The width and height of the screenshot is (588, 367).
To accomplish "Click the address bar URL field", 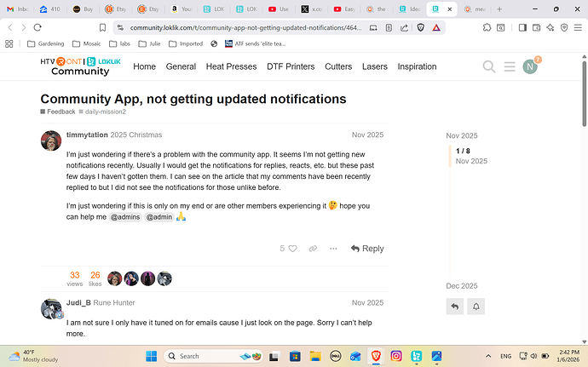I will coord(245,27).
